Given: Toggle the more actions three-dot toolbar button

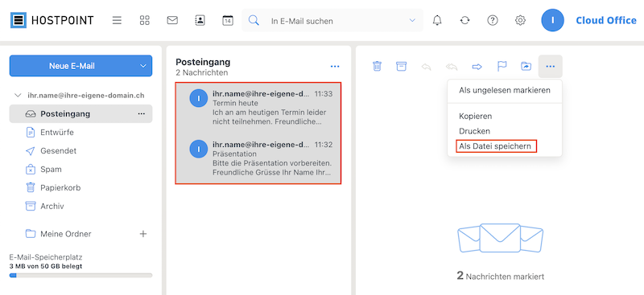Looking at the screenshot, I should click(551, 66).
